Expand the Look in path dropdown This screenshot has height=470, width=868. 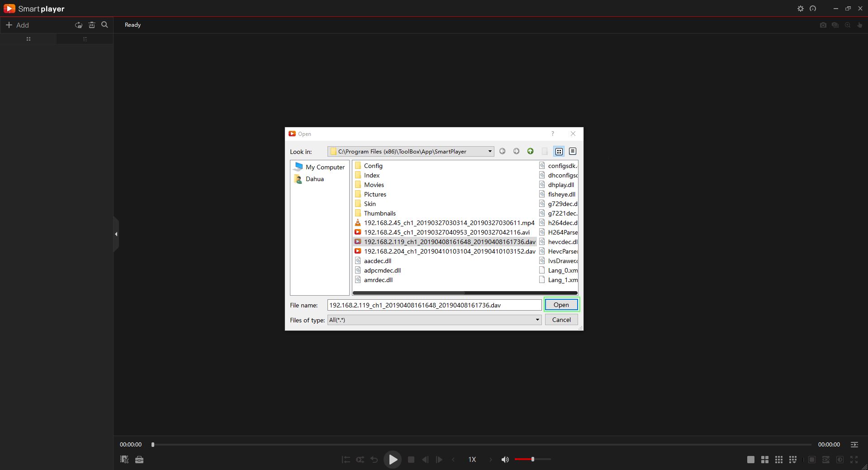[x=489, y=151]
